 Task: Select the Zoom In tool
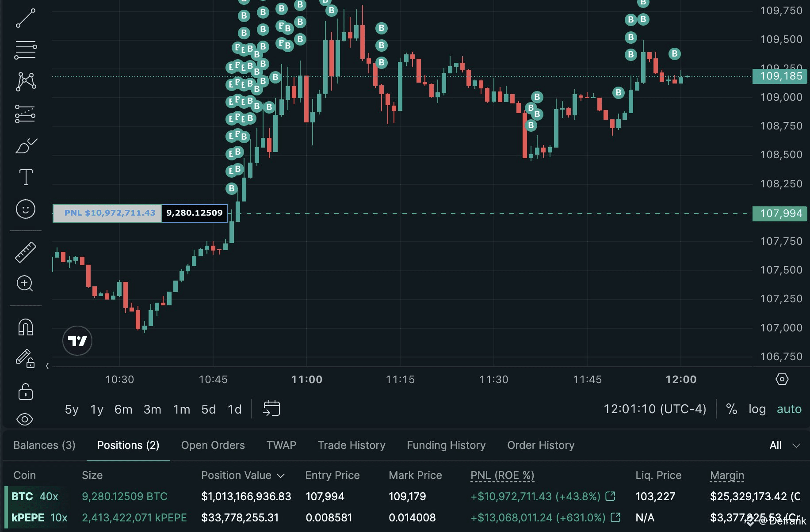[25, 284]
